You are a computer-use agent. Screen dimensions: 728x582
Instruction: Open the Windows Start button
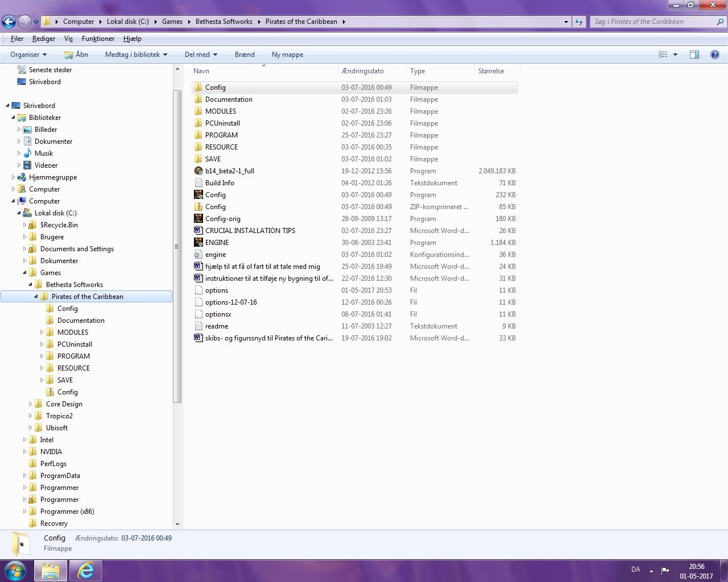(x=15, y=570)
